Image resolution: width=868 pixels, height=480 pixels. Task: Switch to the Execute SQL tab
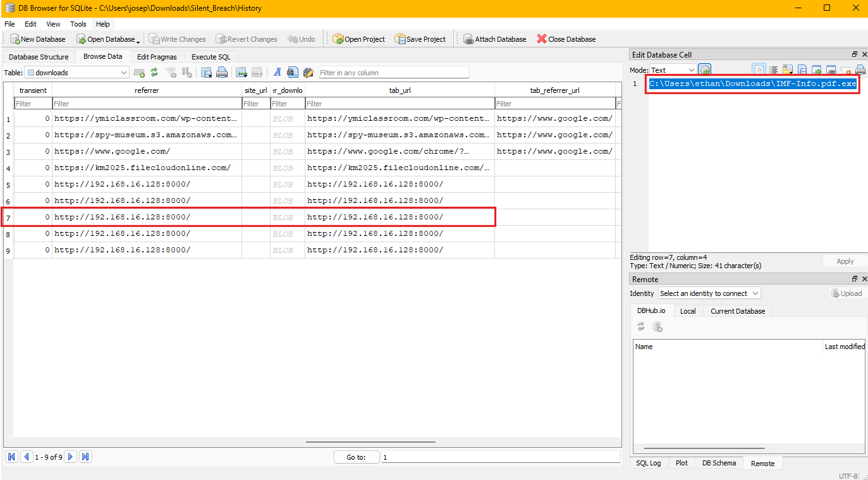pos(211,57)
